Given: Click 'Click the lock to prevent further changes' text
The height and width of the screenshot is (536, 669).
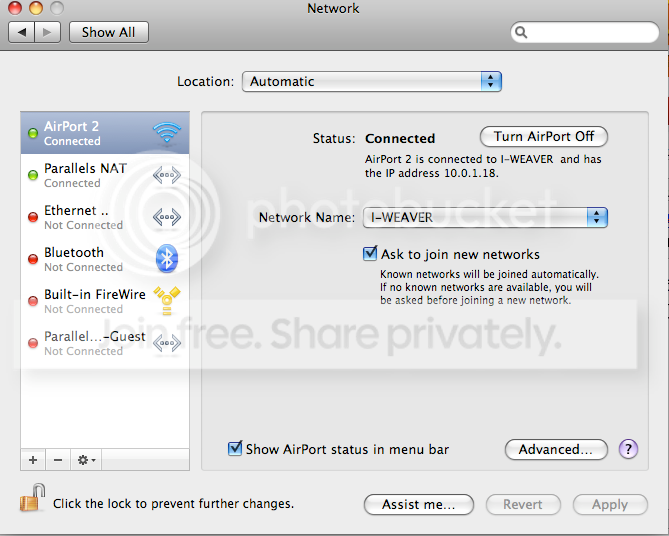Looking at the screenshot, I should pos(173,504).
